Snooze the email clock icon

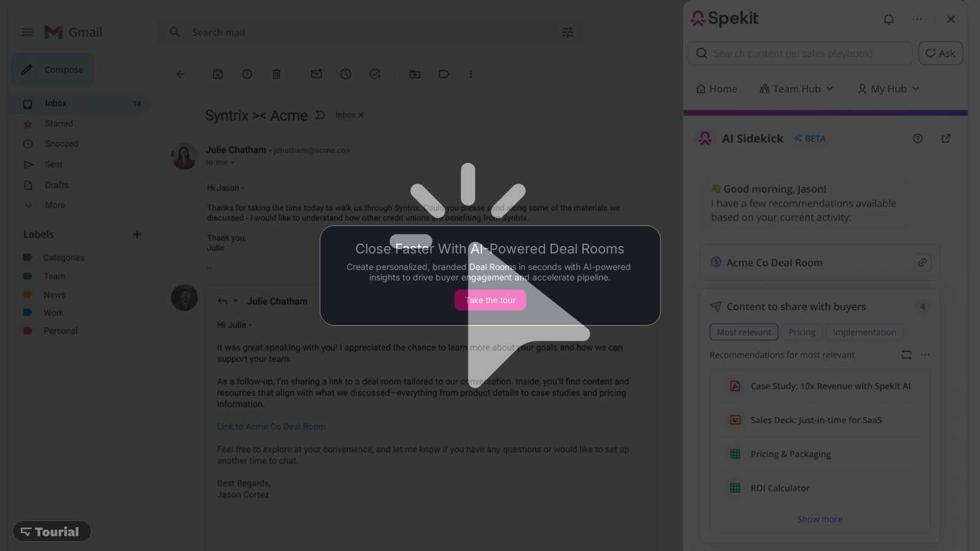pyautogui.click(x=345, y=74)
